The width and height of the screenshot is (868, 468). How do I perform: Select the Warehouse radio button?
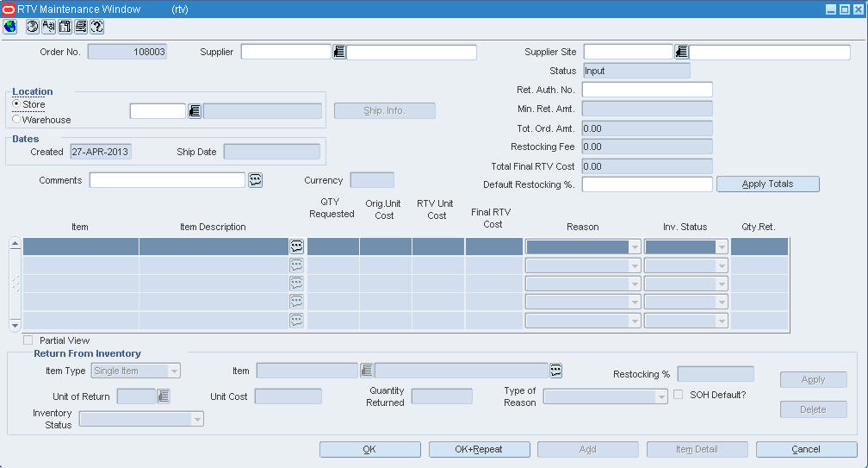[16, 119]
